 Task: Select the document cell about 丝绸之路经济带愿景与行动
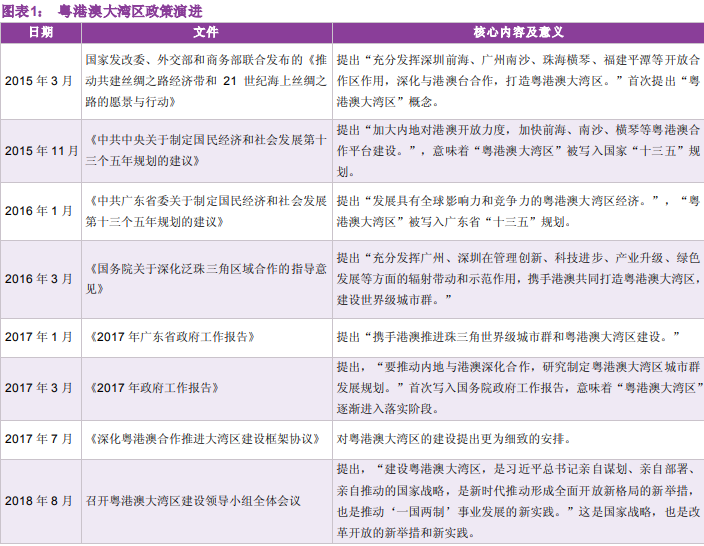point(207,81)
